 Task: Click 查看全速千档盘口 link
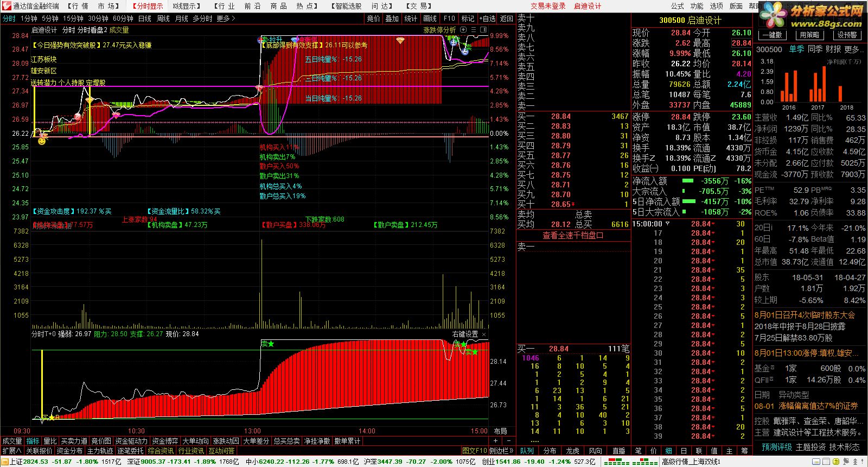point(573,235)
